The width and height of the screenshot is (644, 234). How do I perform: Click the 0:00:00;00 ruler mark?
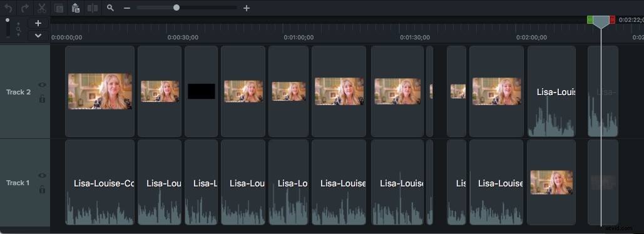pyautogui.click(x=66, y=38)
